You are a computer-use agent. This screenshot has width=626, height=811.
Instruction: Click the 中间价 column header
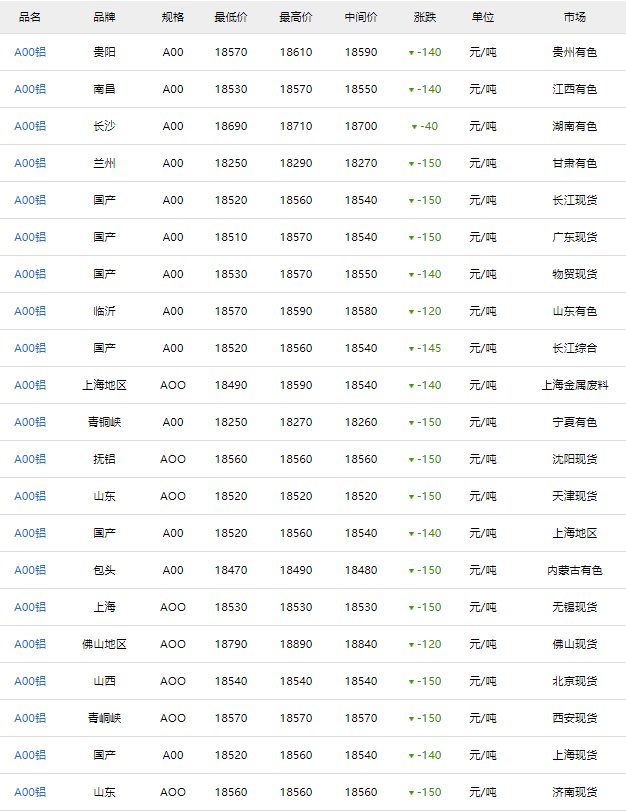pyautogui.click(x=361, y=17)
